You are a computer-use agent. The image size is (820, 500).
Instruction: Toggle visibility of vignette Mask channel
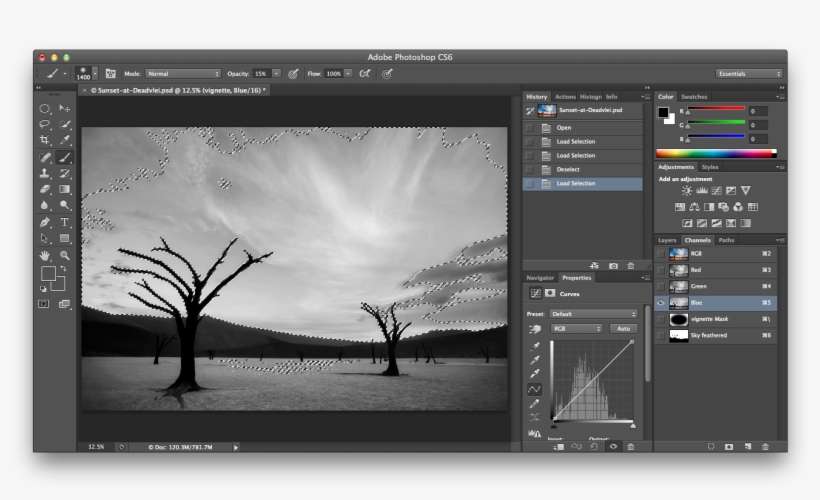tap(660, 319)
